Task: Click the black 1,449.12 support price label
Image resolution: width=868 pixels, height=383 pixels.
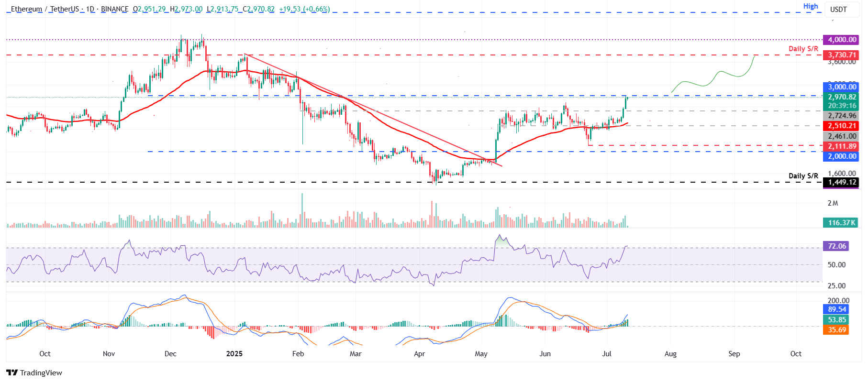Action: [841, 182]
